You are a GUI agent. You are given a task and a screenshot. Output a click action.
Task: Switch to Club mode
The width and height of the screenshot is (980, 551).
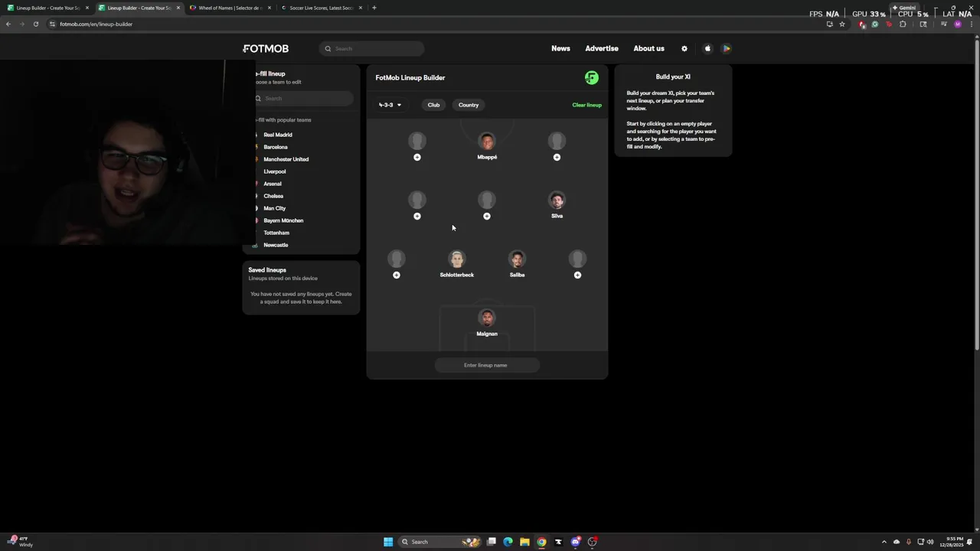pyautogui.click(x=433, y=105)
